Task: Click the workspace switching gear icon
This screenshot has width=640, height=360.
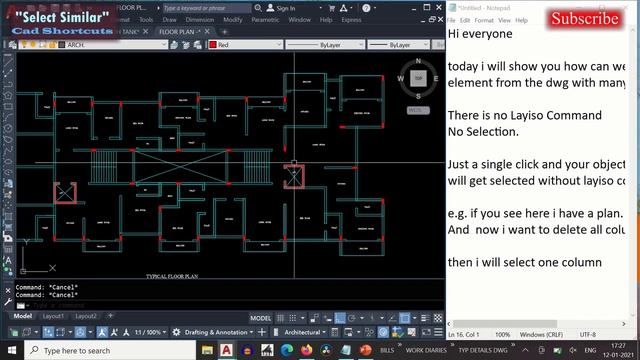Action: (176, 332)
